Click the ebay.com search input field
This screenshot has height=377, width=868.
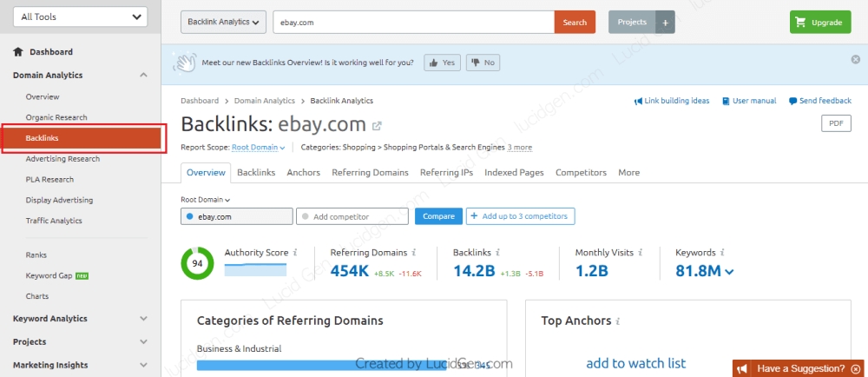pyautogui.click(x=413, y=22)
